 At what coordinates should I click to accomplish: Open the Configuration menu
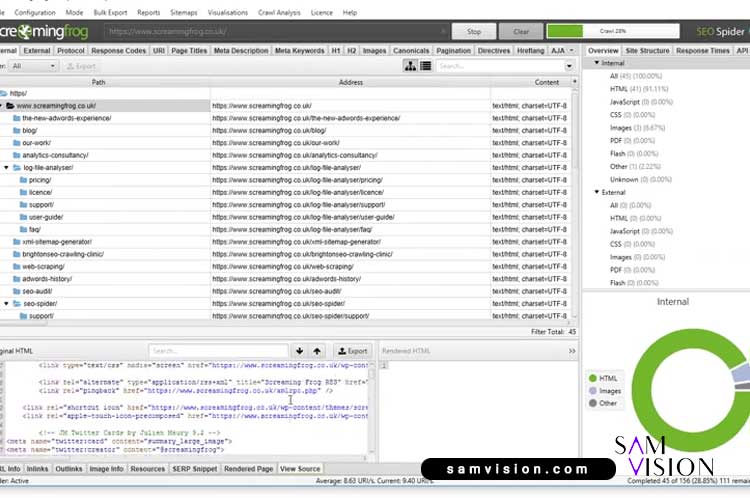pyautogui.click(x=35, y=12)
